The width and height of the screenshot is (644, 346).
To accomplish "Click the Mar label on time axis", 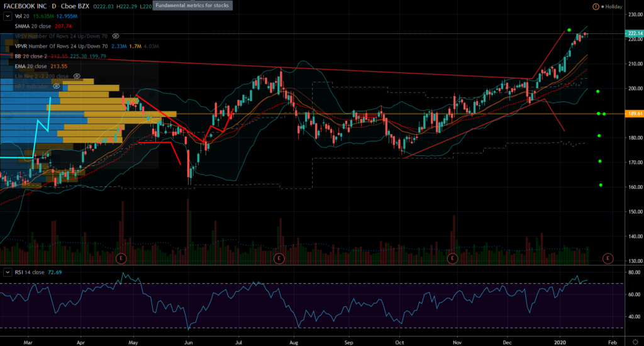I will pyautogui.click(x=28, y=342).
